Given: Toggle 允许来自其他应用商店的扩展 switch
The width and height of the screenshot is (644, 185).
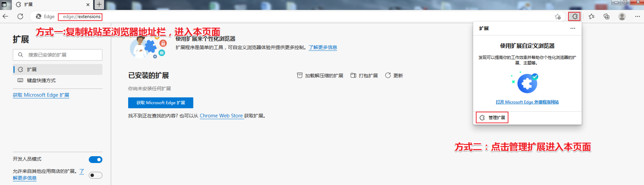Looking at the screenshot, I should 95,175.
